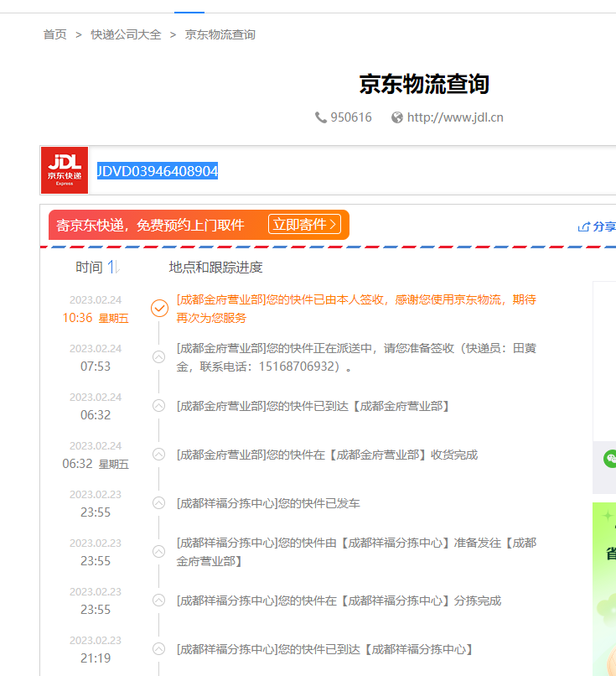Click the 准备发往【成都金府营业部】 status text

tap(356, 552)
